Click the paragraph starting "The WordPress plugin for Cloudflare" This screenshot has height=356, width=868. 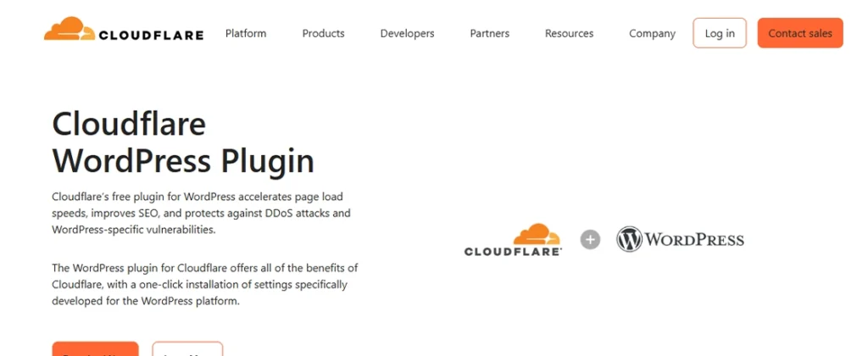pyautogui.click(x=205, y=285)
